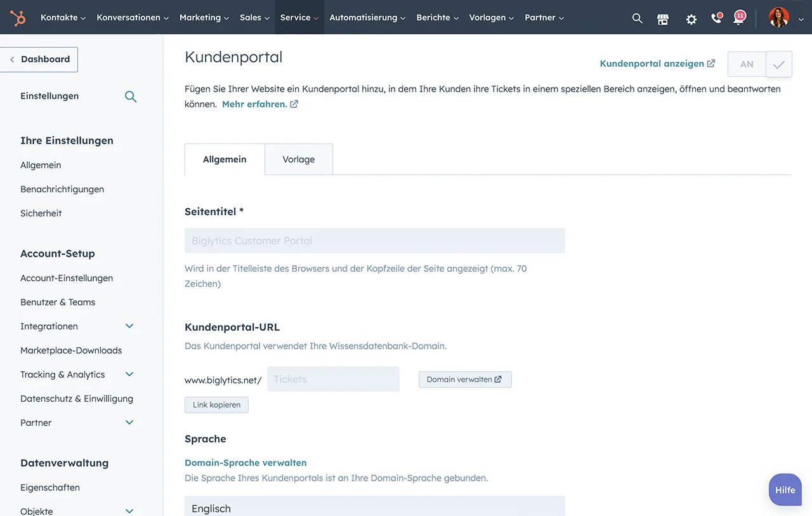The image size is (812, 516).
Task: Open the Englisch language selector
Action: (x=374, y=507)
